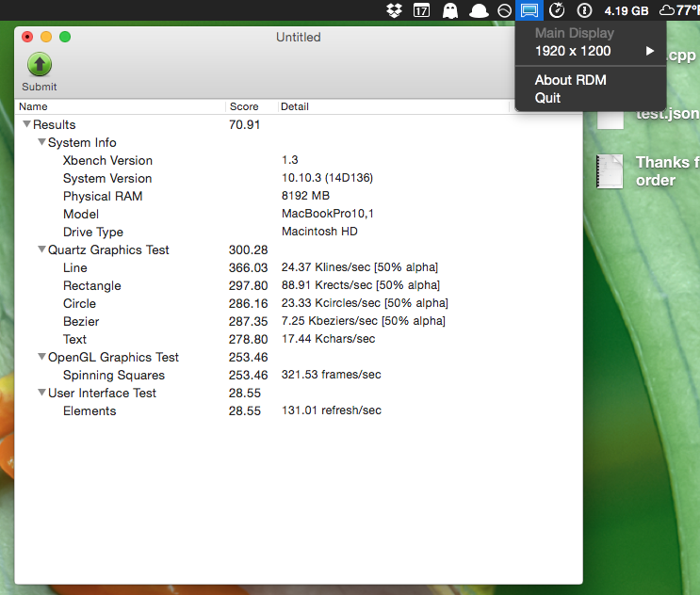
Task: Open the 1920 x 1200 resolution submenu
Action: [591, 51]
